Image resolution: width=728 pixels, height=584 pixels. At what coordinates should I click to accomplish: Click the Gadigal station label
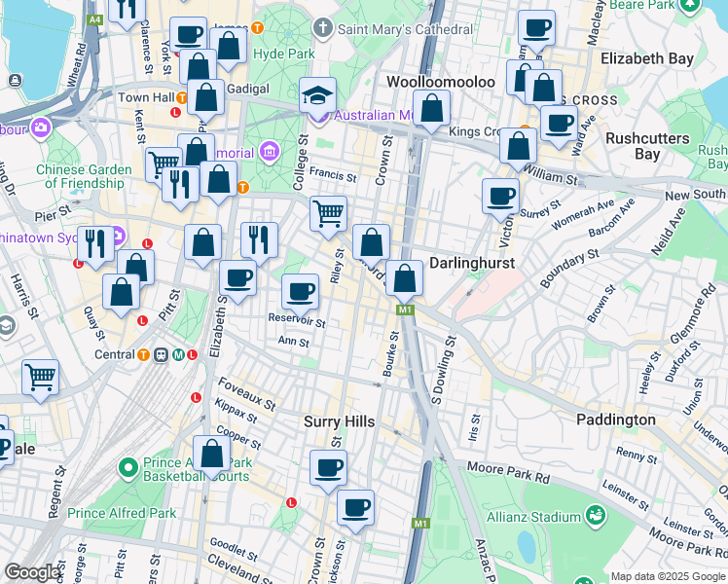point(248,89)
